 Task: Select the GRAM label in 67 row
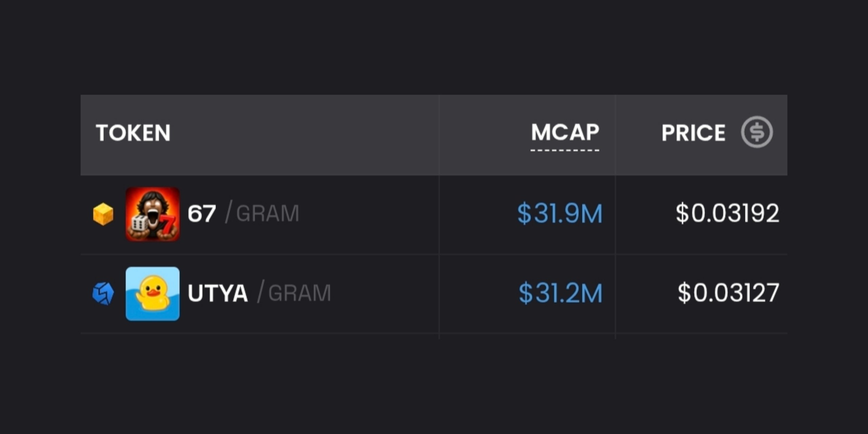point(268,214)
